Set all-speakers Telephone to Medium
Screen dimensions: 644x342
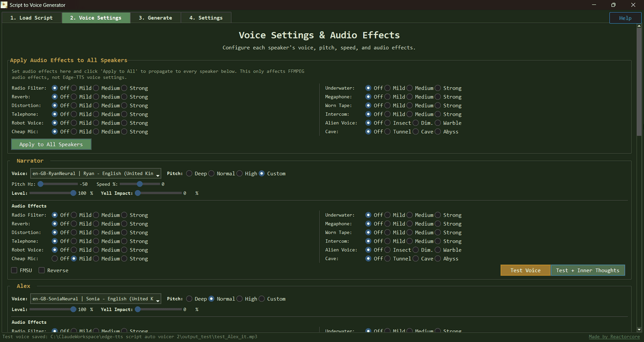tap(106, 114)
